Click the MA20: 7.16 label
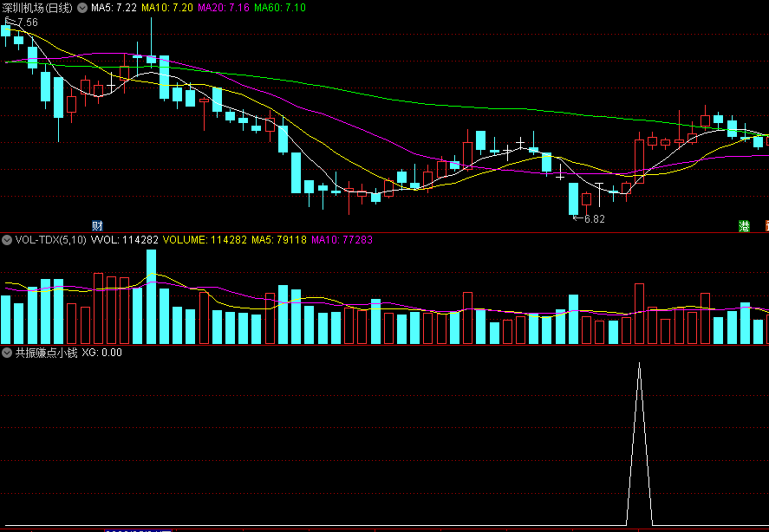The width and height of the screenshot is (769, 532). tap(224, 8)
